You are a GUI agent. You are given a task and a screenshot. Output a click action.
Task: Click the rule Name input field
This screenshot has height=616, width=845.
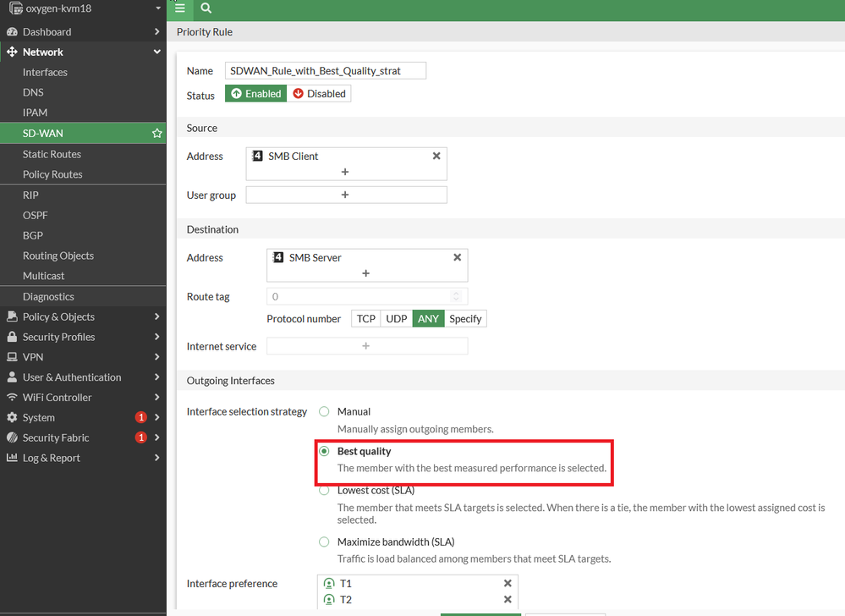(x=326, y=70)
